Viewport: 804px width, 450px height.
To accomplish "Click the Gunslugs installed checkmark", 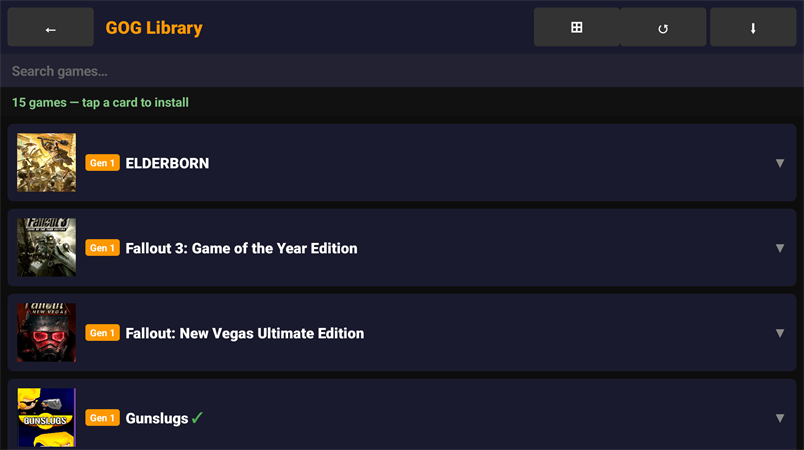I will (x=197, y=418).
